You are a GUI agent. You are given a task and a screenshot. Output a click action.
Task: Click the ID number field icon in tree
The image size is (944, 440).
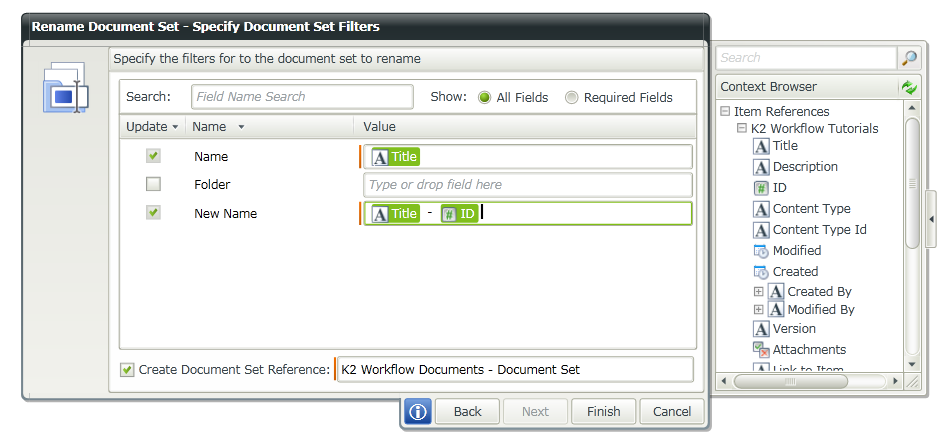761,188
